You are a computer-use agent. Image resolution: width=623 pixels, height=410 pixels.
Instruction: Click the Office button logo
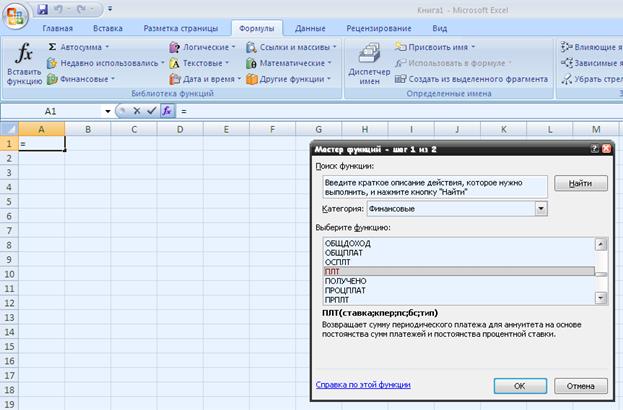[x=15, y=16]
